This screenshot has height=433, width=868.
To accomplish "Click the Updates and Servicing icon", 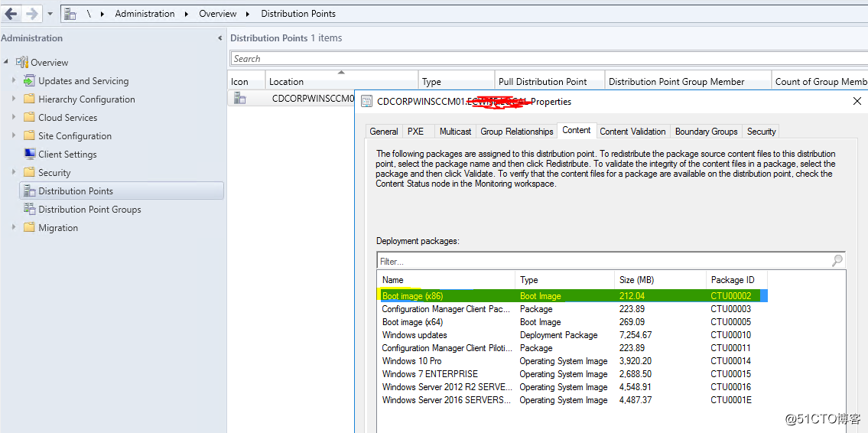I will pyautogui.click(x=29, y=81).
